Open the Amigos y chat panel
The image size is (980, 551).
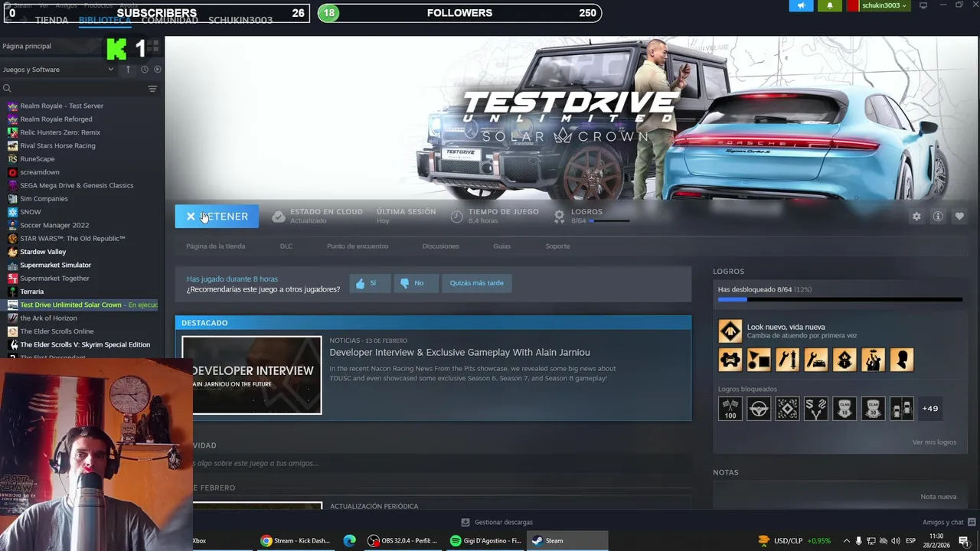coord(948,523)
